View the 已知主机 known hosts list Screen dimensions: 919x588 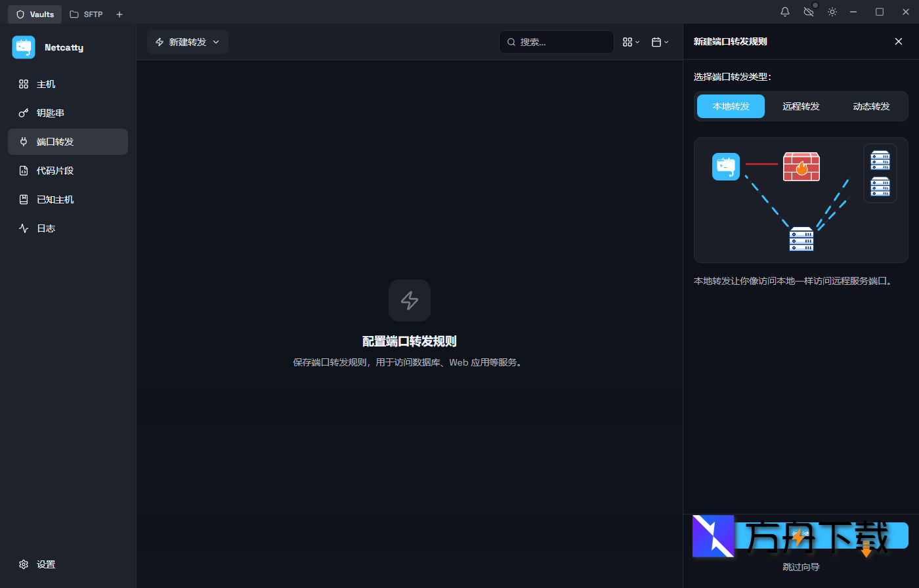(x=55, y=199)
